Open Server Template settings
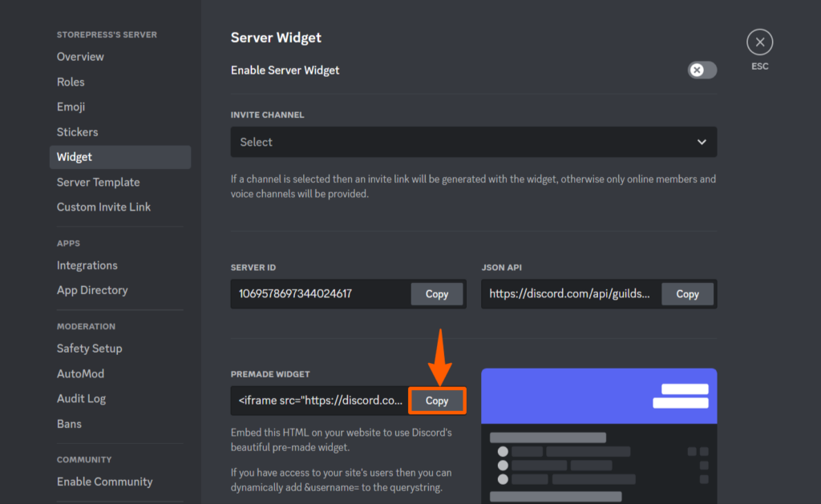This screenshot has height=504, width=821. [x=99, y=182]
